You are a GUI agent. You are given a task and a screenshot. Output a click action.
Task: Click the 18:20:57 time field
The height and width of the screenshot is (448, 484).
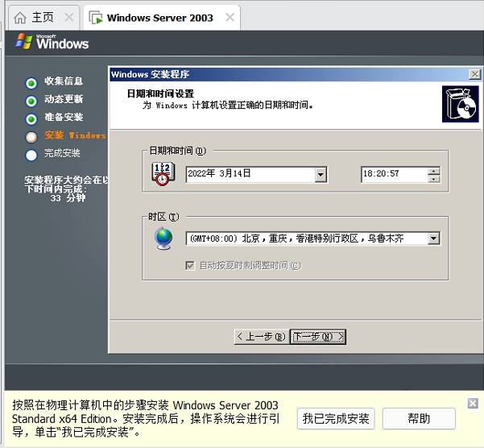[395, 175]
